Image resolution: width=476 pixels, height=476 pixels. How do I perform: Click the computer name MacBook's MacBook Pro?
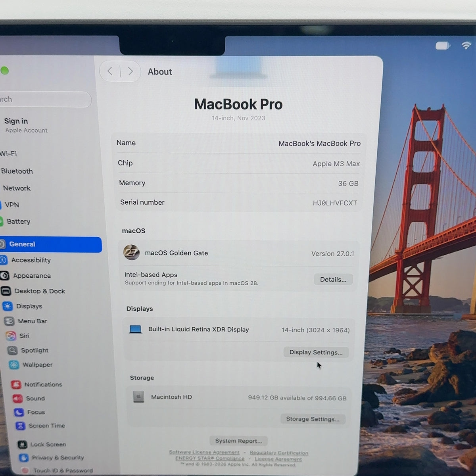tap(319, 143)
